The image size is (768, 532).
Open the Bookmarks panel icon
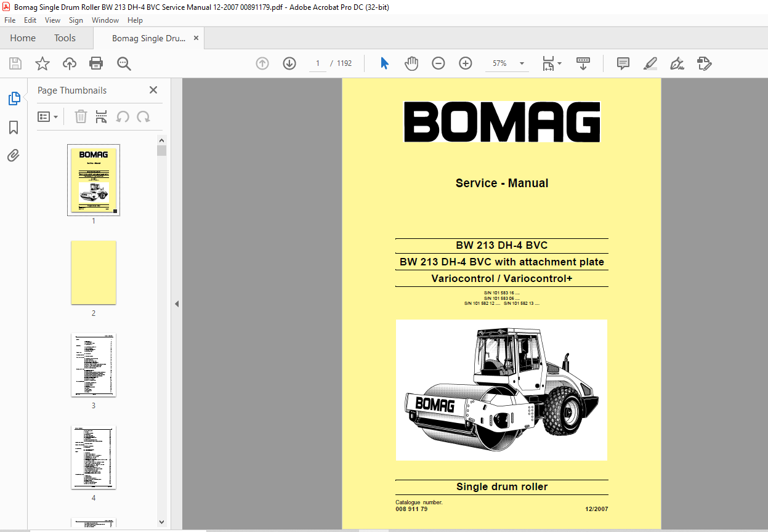click(x=14, y=127)
